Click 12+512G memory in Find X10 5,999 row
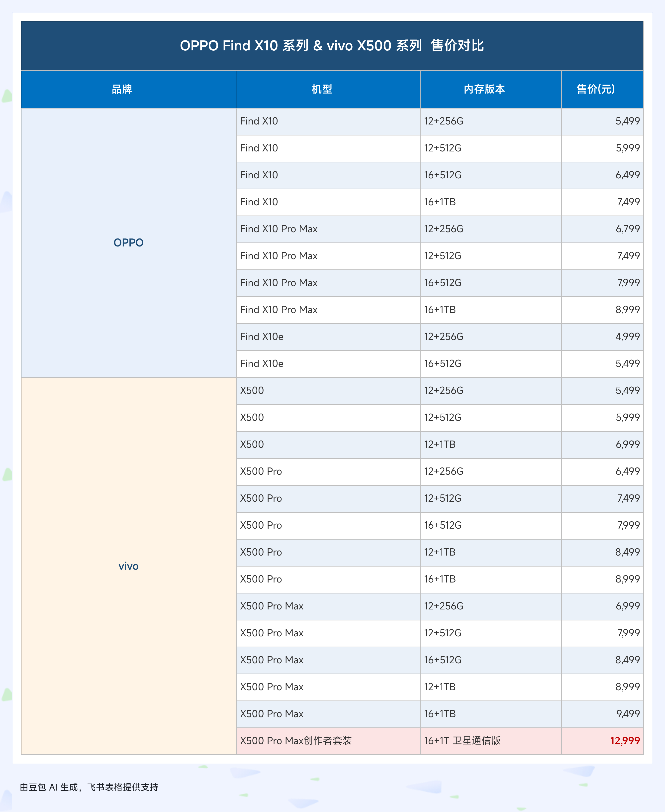 pyautogui.click(x=491, y=148)
